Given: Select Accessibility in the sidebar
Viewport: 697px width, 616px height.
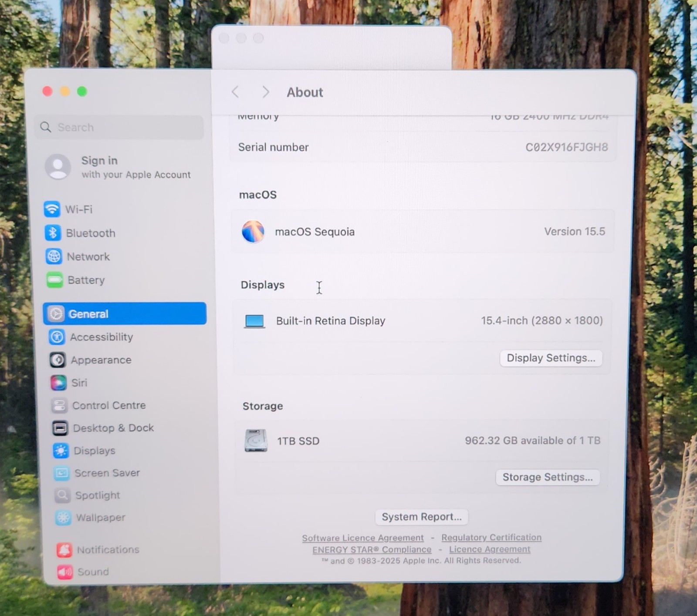Looking at the screenshot, I should [102, 337].
